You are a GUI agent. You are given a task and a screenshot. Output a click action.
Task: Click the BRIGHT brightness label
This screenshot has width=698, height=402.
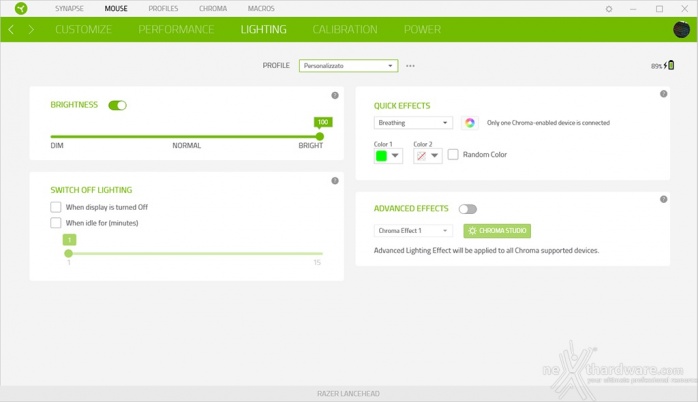point(311,146)
